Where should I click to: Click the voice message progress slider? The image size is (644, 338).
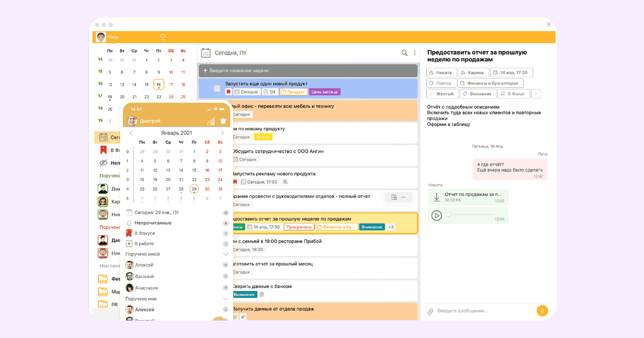click(470, 215)
